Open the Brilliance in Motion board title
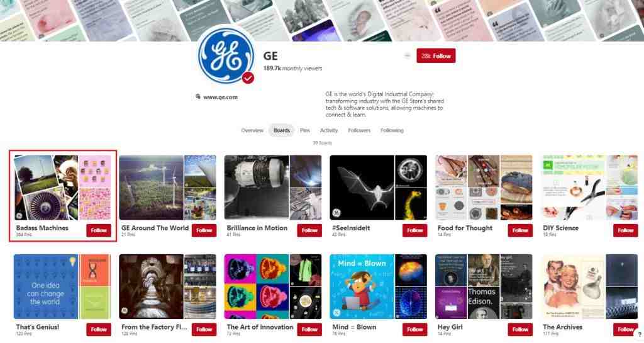 coord(257,228)
